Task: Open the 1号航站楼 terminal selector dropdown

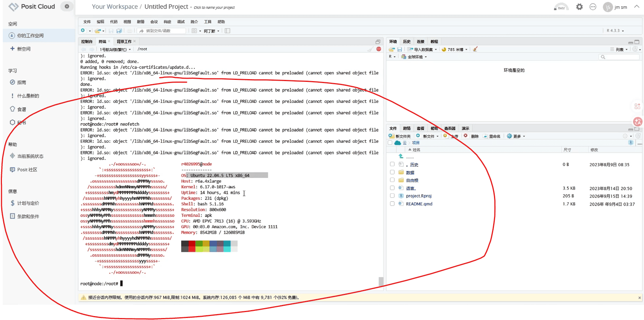Action: coord(115,49)
